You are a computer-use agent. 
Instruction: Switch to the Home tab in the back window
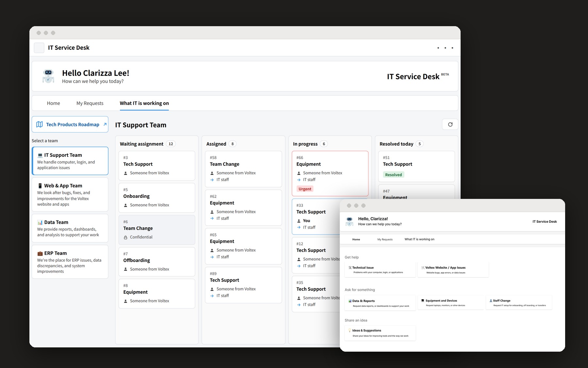[54, 103]
